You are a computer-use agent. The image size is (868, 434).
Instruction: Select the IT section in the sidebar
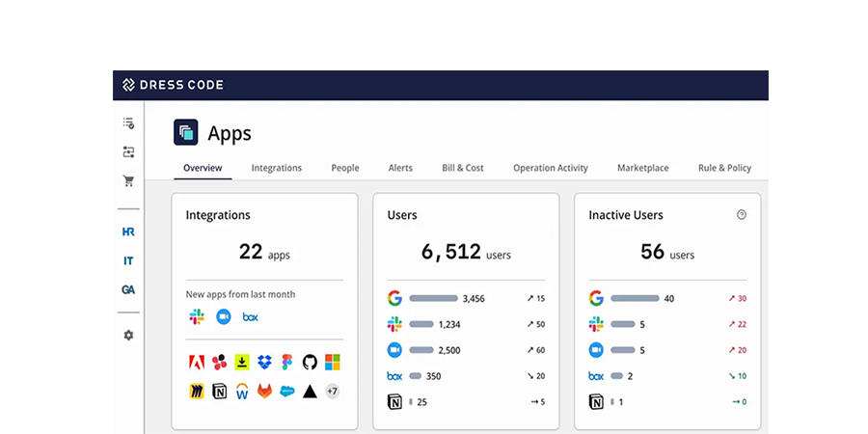pos(128,261)
